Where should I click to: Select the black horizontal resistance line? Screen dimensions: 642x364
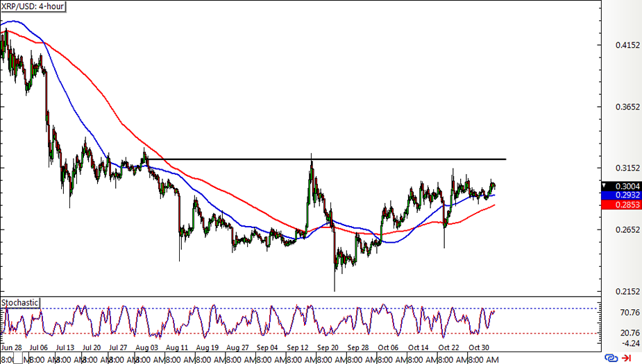[326, 159]
